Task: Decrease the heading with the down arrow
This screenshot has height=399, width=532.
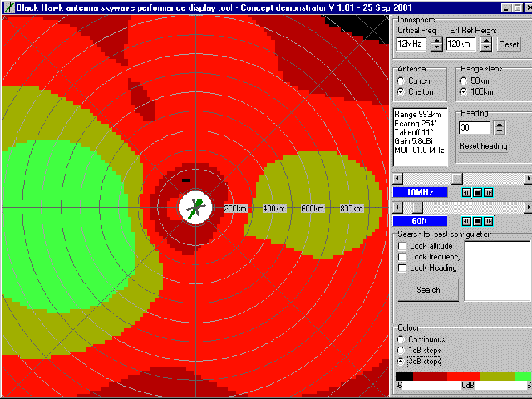Action: pos(499,131)
